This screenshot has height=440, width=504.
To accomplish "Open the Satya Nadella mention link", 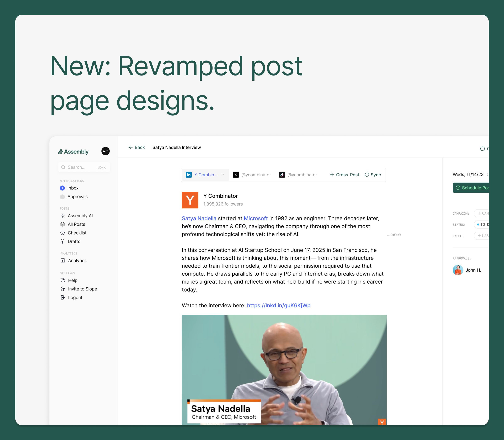I will pyautogui.click(x=199, y=218).
